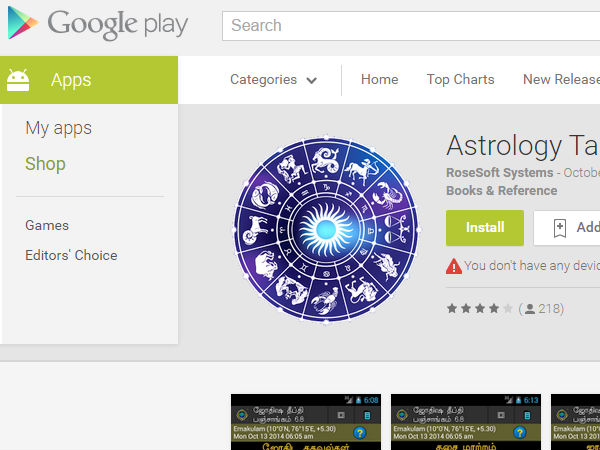This screenshot has width=600, height=450.
Task: Click the blue question mark in first screenshot
Action: pos(359,432)
